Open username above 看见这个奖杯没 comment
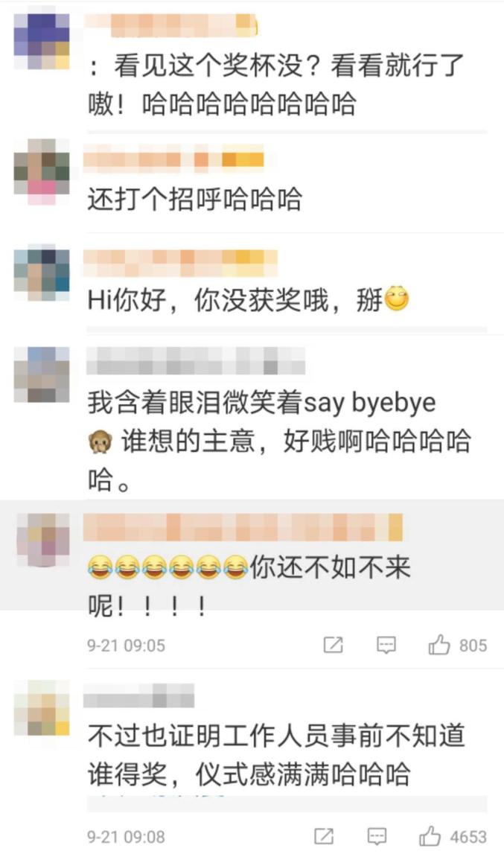Viewport: 504px width, 854px height. 170,25
